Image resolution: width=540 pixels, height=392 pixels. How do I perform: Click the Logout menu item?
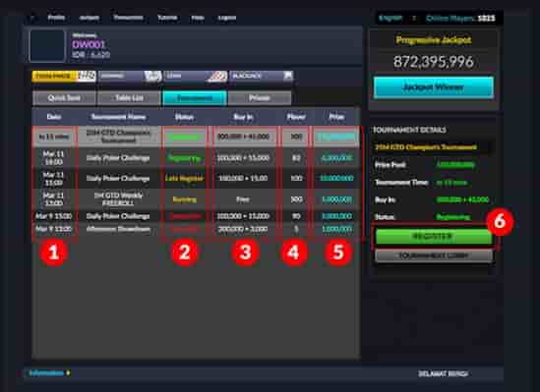pos(227,18)
